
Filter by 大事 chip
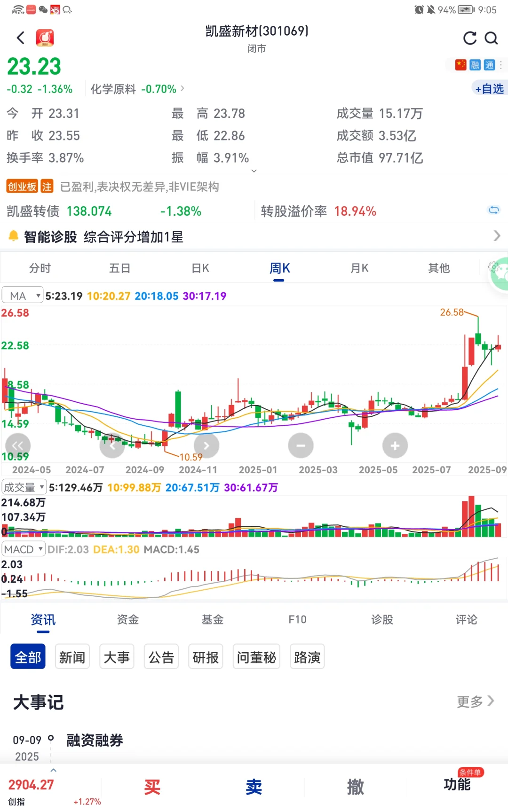point(117,656)
